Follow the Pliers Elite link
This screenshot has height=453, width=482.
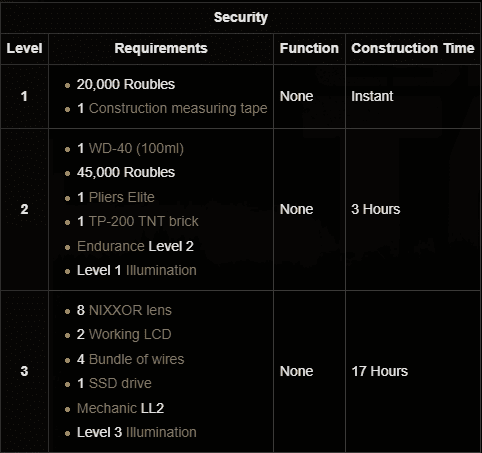point(122,197)
